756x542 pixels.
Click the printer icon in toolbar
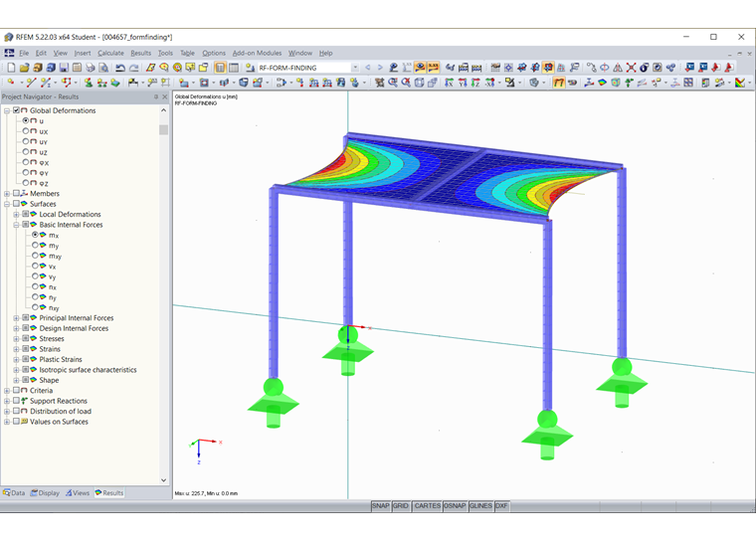(91, 68)
